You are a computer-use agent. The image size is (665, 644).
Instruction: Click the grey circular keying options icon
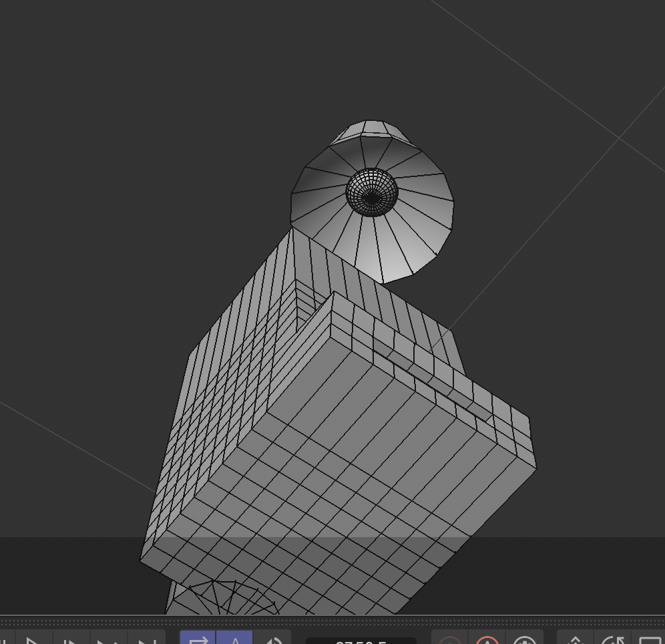tap(525, 640)
